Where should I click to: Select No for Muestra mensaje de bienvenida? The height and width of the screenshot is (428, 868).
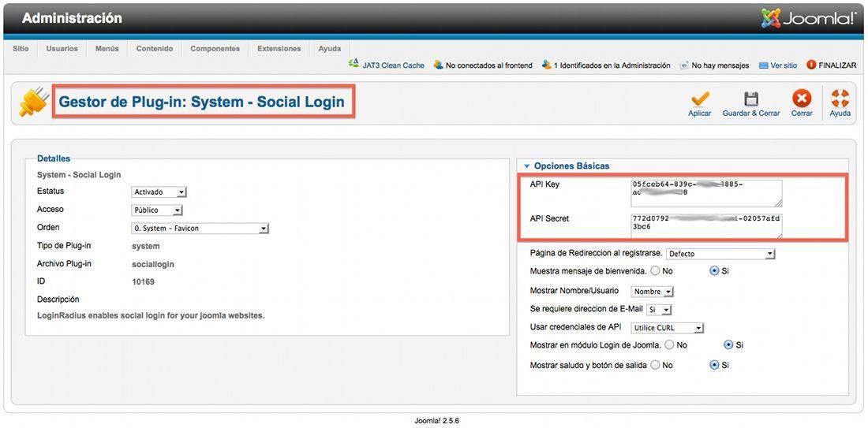click(x=656, y=271)
